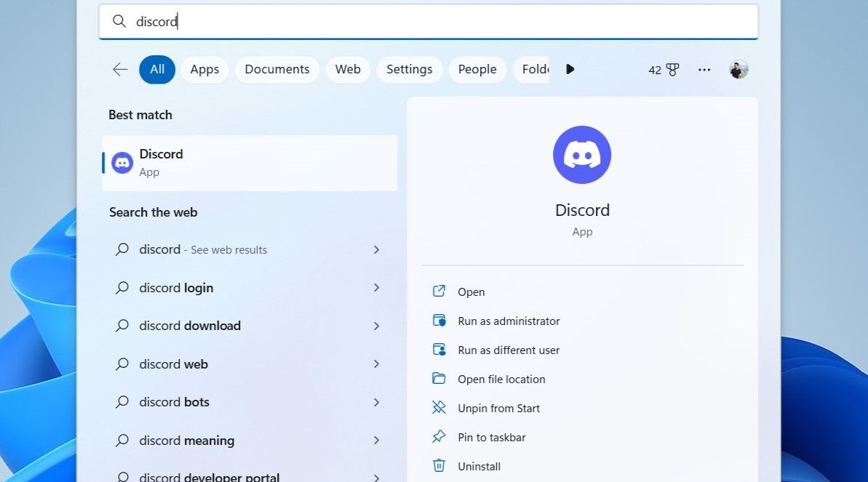
Task: Click the Run as different user icon
Action: pos(439,350)
